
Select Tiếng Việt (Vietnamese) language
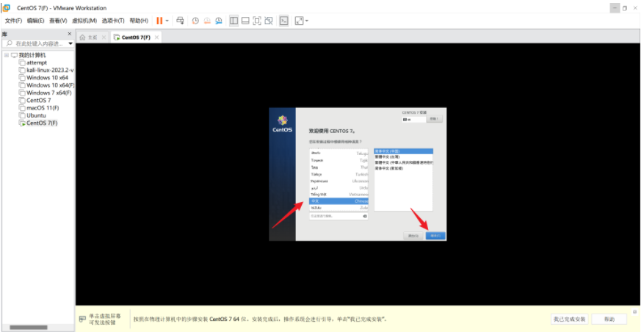click(339, 195)
